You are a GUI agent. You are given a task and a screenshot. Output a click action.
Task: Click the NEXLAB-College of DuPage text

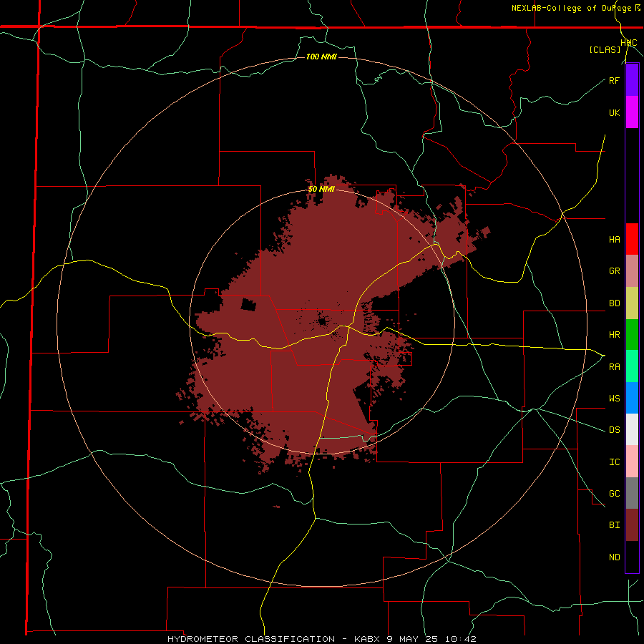point(571,8)
